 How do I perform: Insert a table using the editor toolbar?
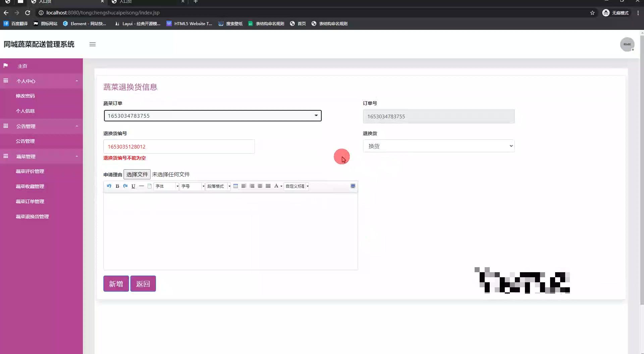click(235, 186)
